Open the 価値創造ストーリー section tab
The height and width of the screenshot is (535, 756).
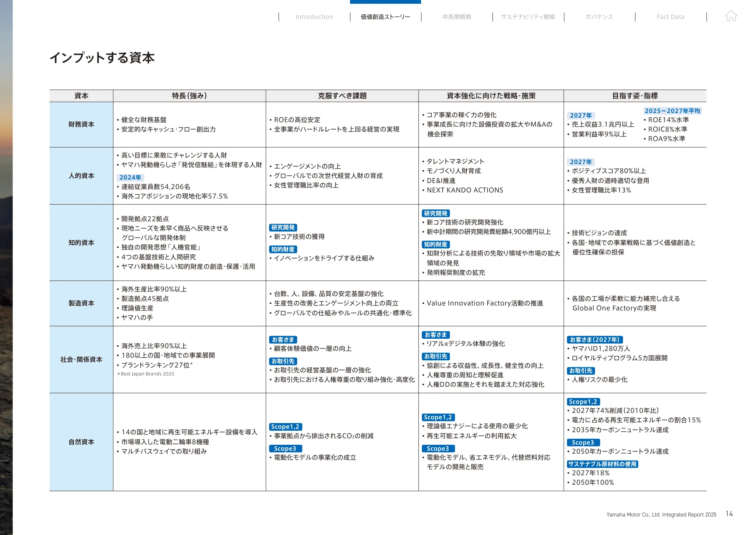[x=385, y=17]
